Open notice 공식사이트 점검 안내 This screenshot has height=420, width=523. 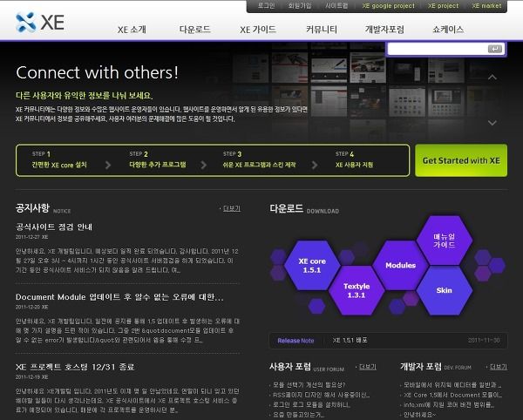[54, 227]
